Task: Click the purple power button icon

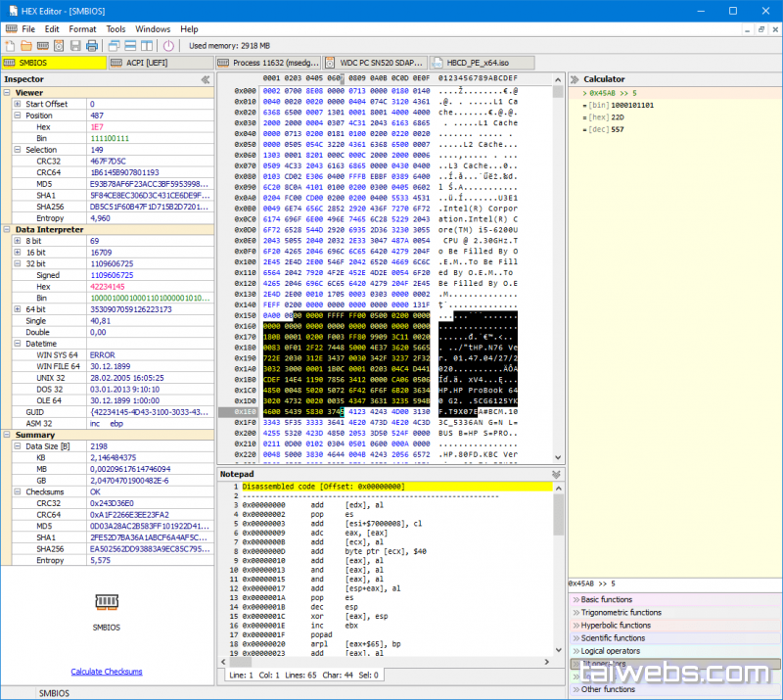Action: pos(168,45)
